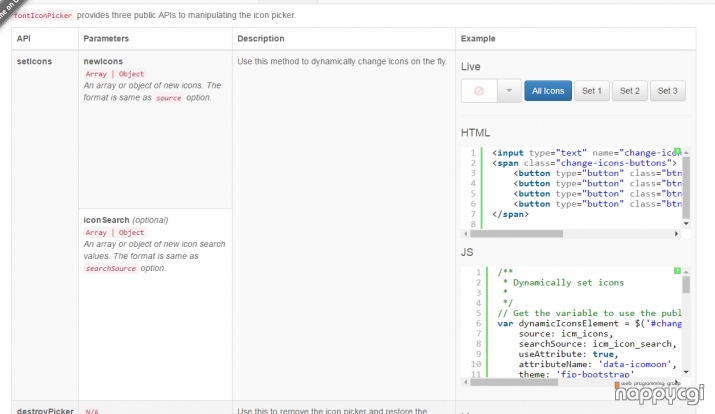
Task: Click HTML code box vertical scrollbar thumb
Action: coord(686,187)
